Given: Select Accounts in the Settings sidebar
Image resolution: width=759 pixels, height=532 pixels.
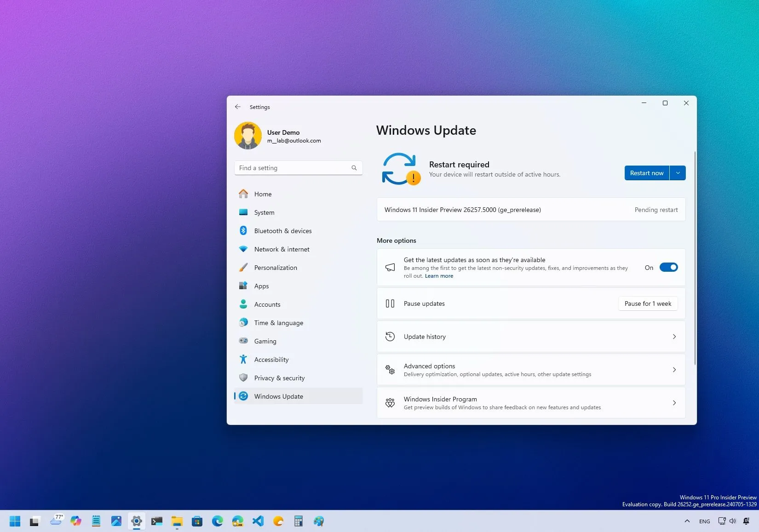Looking at the screenshot, I should [x=267, y=304].
